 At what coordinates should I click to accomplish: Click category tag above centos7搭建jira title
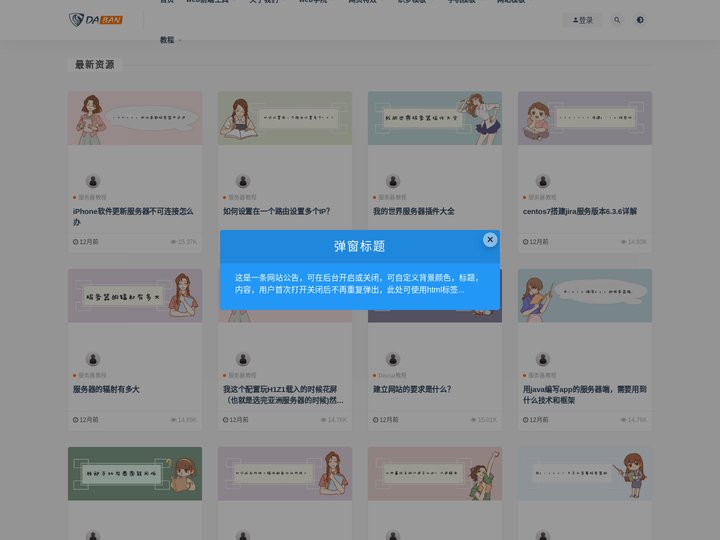click(x=540, y=197)
